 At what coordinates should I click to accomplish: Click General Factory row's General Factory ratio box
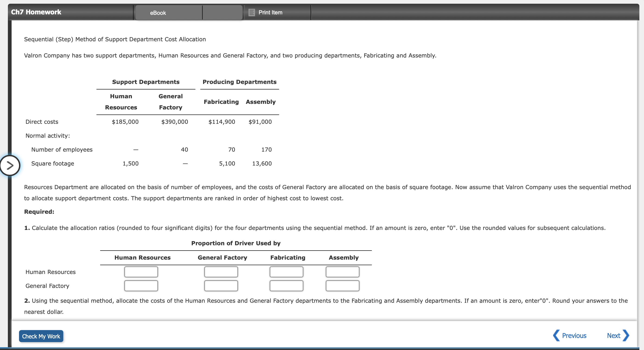(221, 286)
